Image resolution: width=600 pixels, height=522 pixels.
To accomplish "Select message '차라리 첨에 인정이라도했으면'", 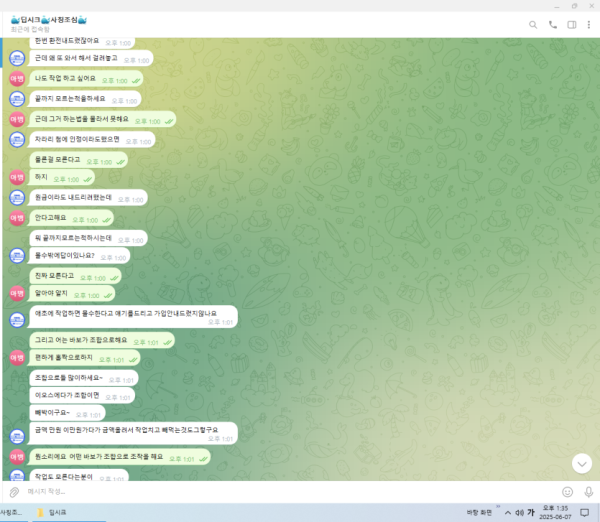I will pos(92,140).
